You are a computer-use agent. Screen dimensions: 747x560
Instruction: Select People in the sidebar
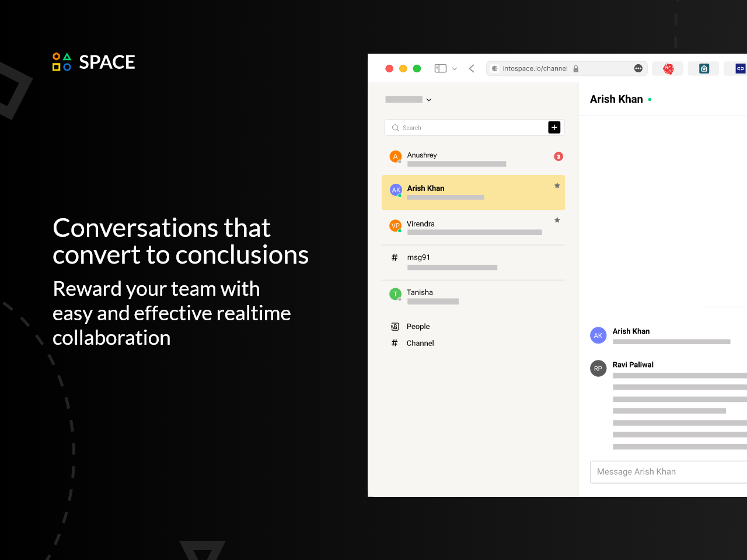[x=417, y=326]
